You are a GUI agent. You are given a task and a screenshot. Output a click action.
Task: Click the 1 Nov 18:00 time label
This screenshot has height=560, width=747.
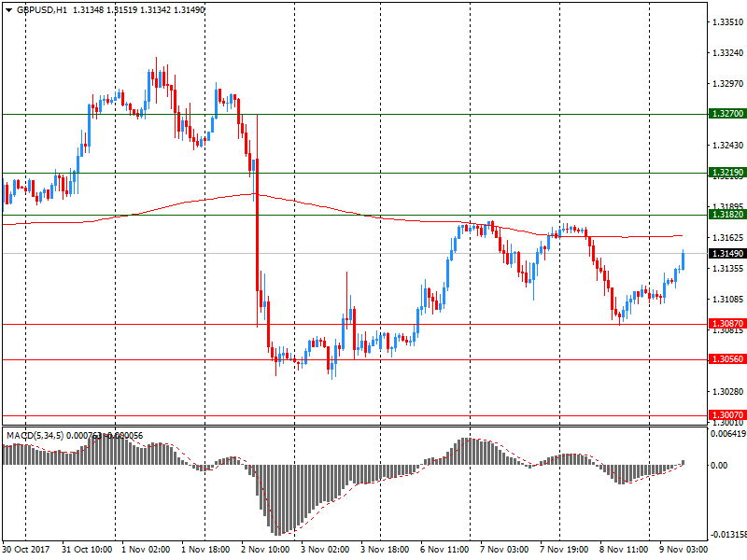(x=205, y=550)
